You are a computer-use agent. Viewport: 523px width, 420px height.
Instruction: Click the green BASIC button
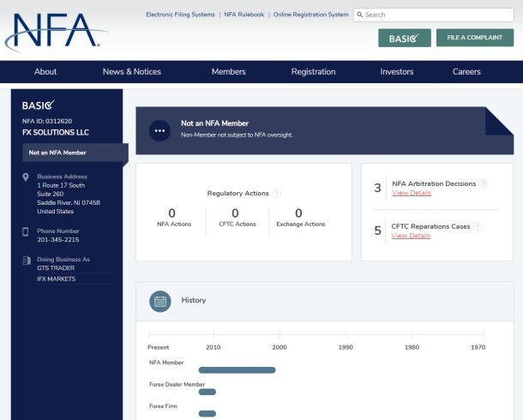click(x=405, y=38)
